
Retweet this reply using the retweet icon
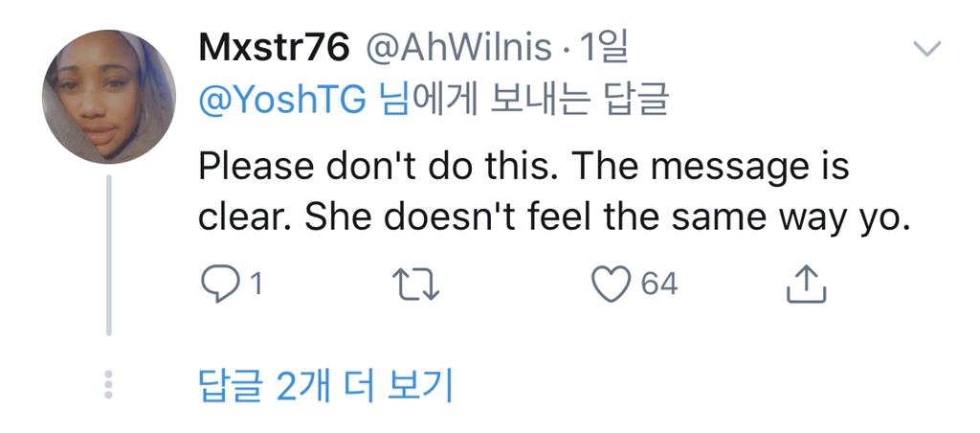click(x=415, y=284)
